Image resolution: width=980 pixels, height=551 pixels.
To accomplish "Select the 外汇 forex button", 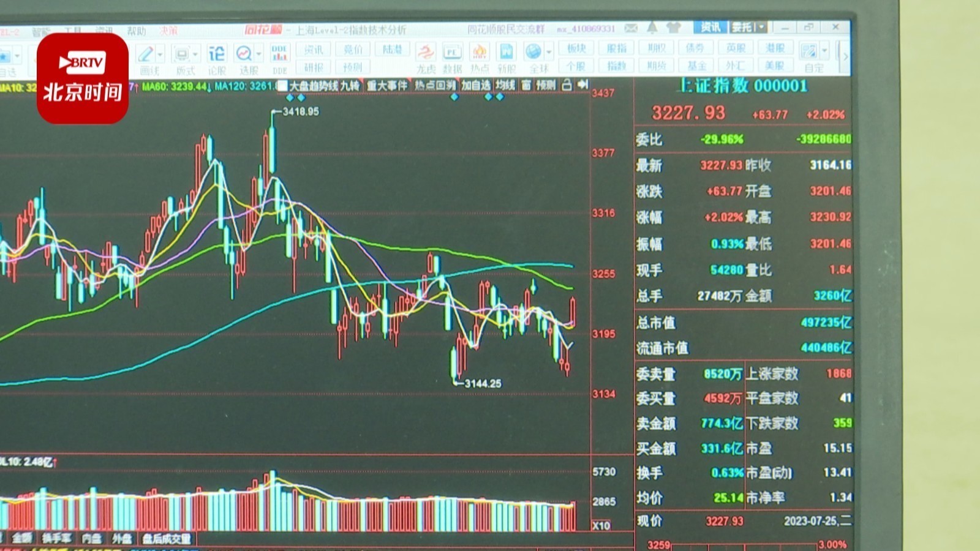I will click(x=735, y=66).
